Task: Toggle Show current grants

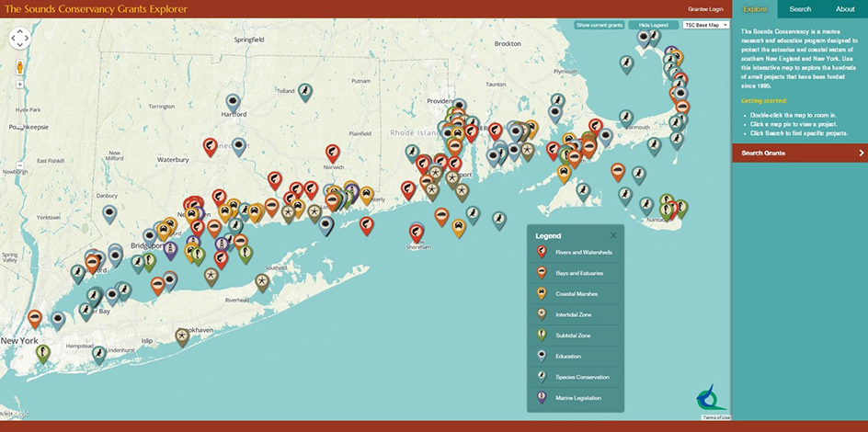Action: tap(600, 25)
